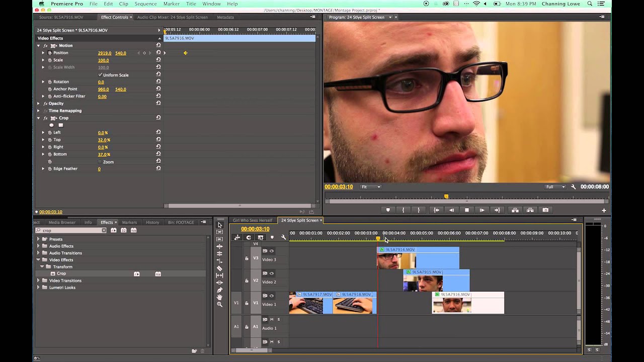The width and height of the screenshot is (644, 362).
Task: Open the Full playback resolution dropdown
Action: pyautogui.click(x=555, y=187)
